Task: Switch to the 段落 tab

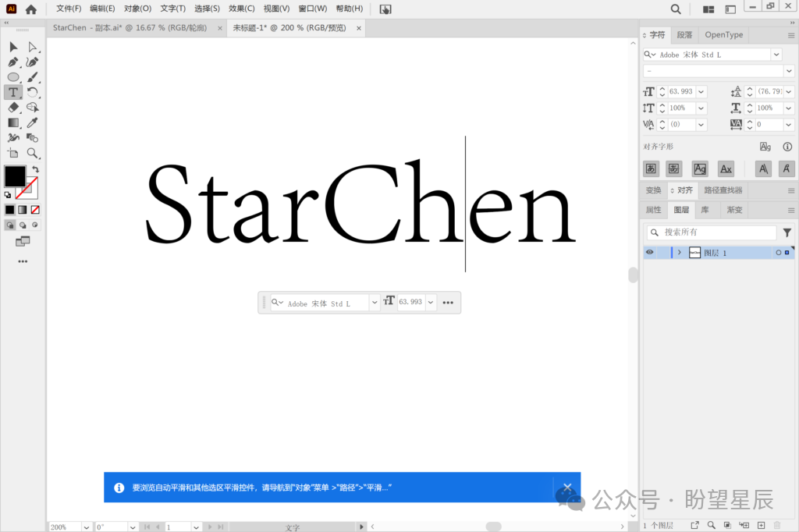Action: [x=684, y=34]
